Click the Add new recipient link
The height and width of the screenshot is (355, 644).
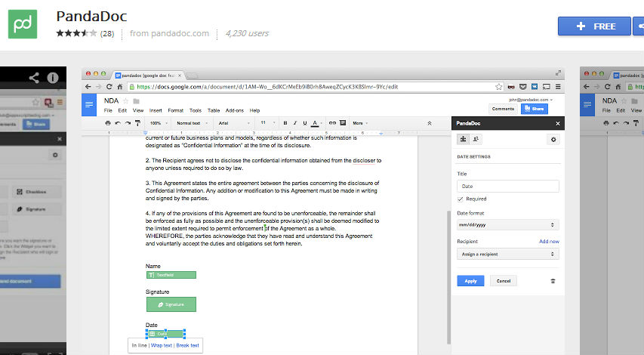549,242
